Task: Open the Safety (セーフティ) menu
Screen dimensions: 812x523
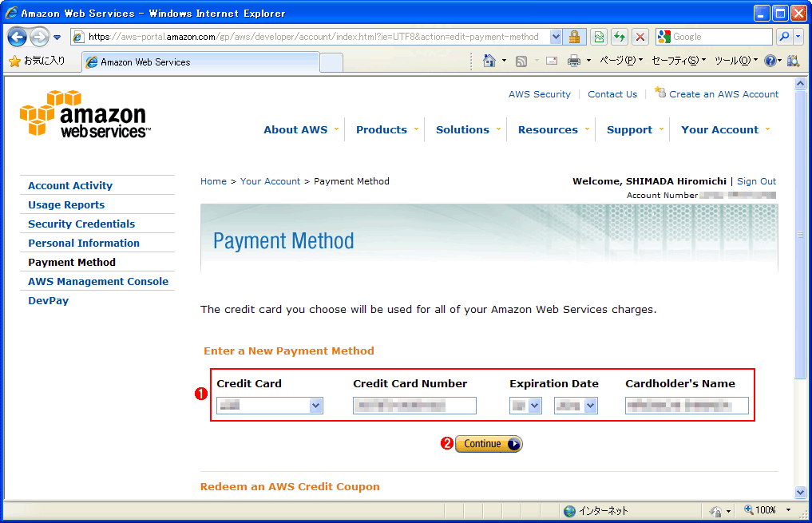Action: 679,61
